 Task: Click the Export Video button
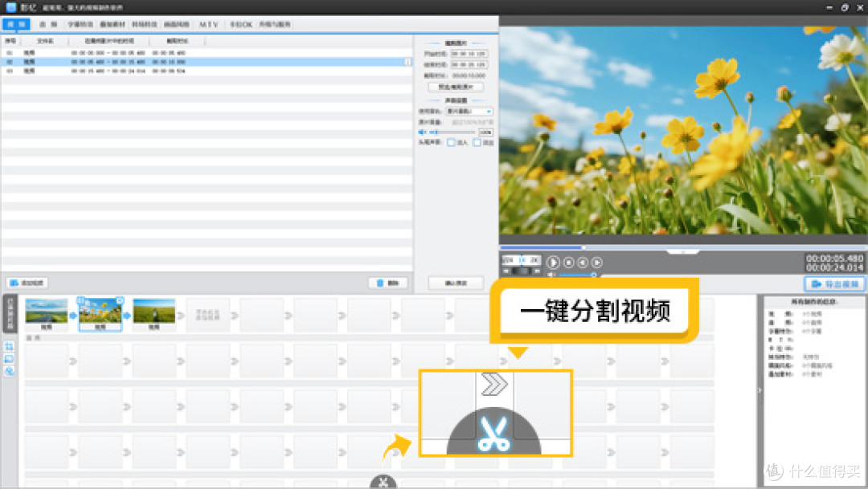click(834, 283)
